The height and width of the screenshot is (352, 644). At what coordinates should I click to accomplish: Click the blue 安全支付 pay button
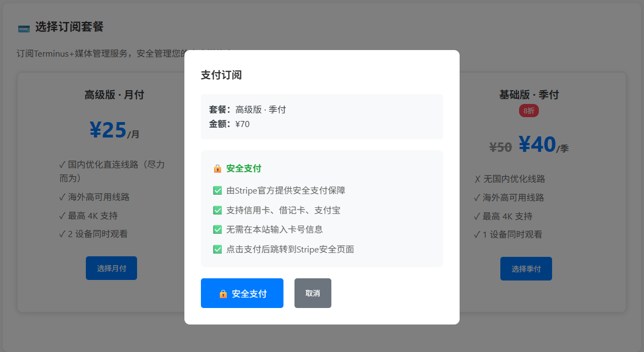[242, 293]
